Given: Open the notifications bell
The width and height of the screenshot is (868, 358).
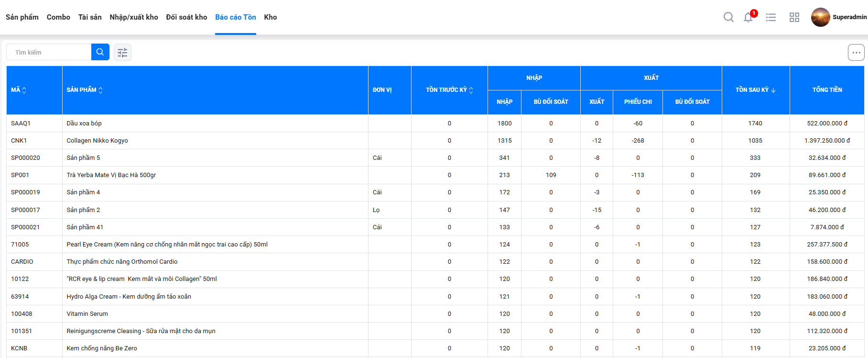Looking at the screenshot, I should pos(748,18).
